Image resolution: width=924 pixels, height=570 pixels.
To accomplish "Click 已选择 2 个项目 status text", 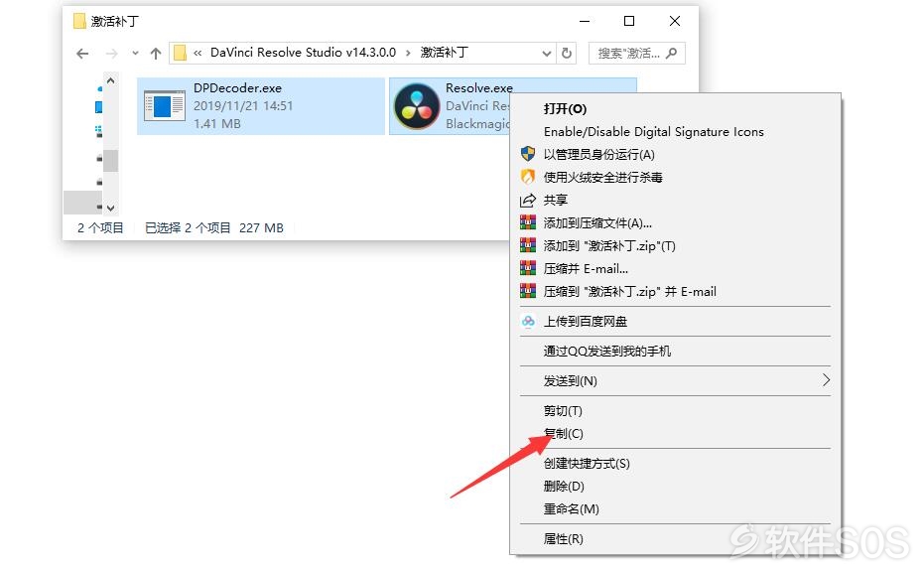I will click(188, 228).
